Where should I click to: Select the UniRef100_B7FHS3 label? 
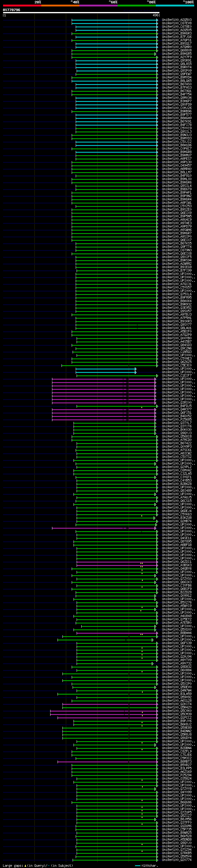[177, 88]
